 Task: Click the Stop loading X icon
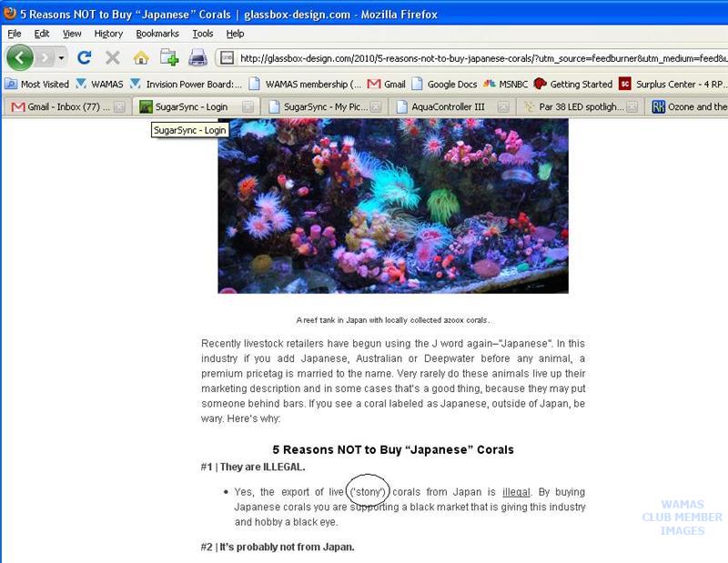coord(112,58)
